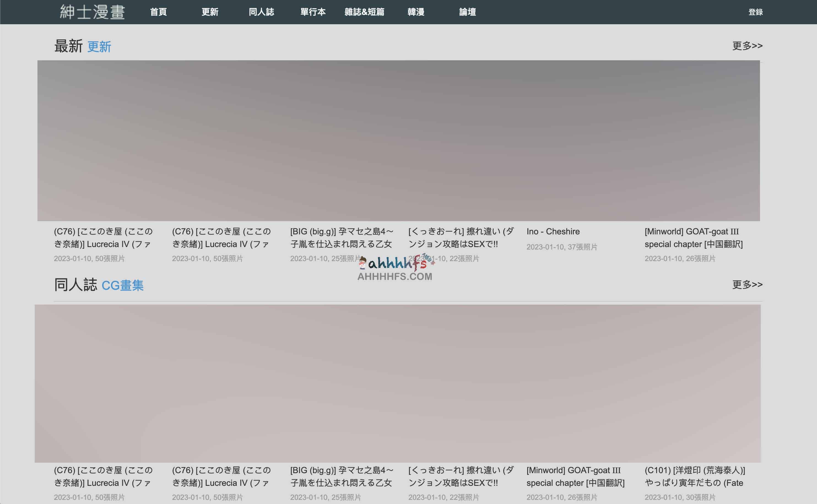Viewport: 817px width, 504px height.
Task: Open the 首頁 nav item
Action: coord(158,12)
